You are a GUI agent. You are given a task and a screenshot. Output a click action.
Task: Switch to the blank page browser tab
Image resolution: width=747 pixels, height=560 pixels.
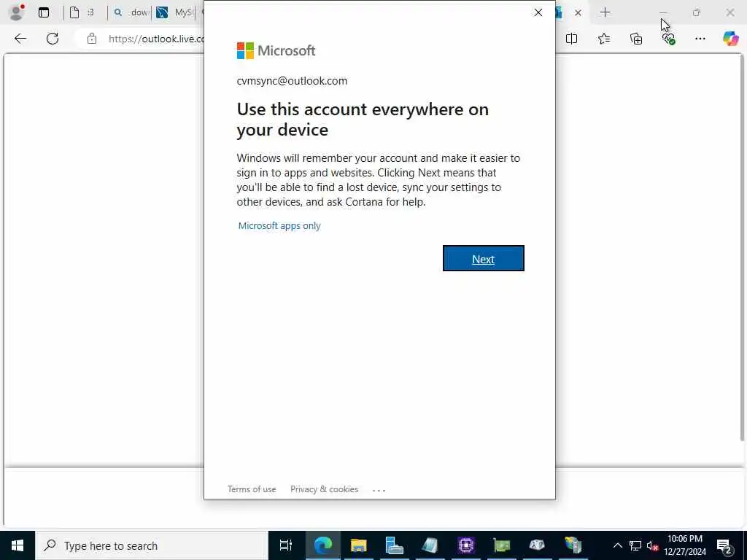point(82,12)
